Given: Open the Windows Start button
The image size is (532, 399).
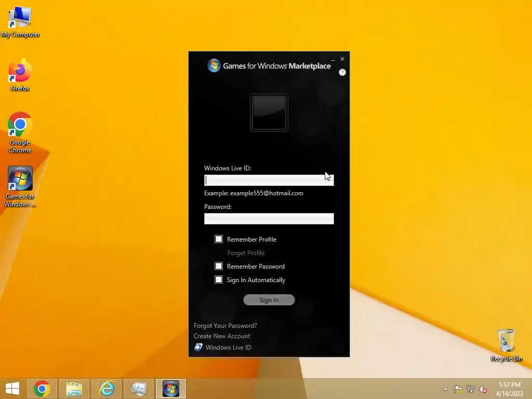Looking at the screenshot, I should click(x=12, y=389).
